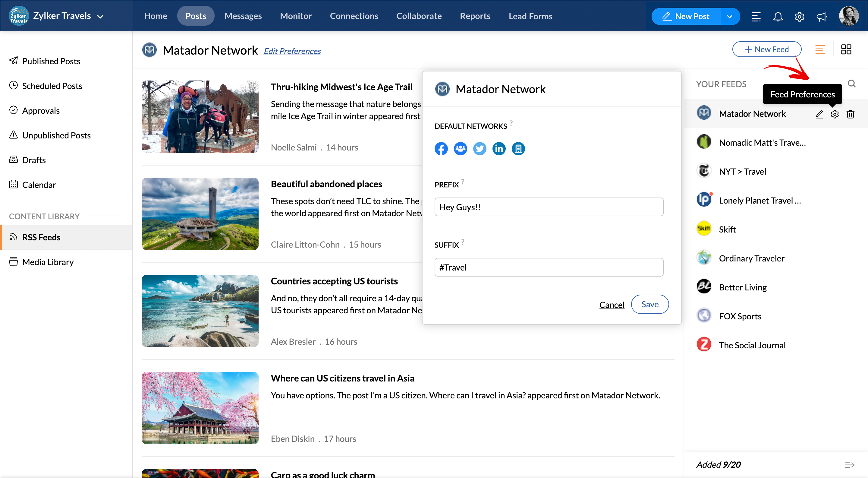Click the edit pencil for Matador Network feed
Viewport: 868px width, 478px height.
[x=819, y=114]
